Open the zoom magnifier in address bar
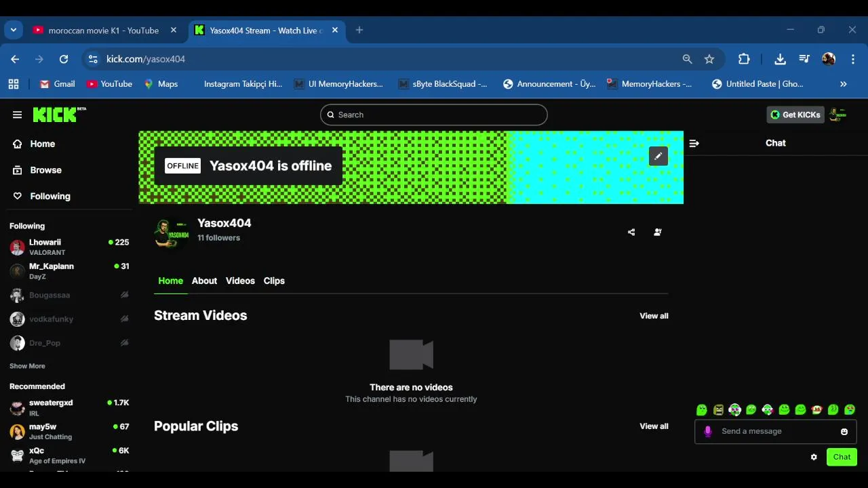The height and width of the screenshot is (488, 868). pyautogui.click(x=687, y=59)
